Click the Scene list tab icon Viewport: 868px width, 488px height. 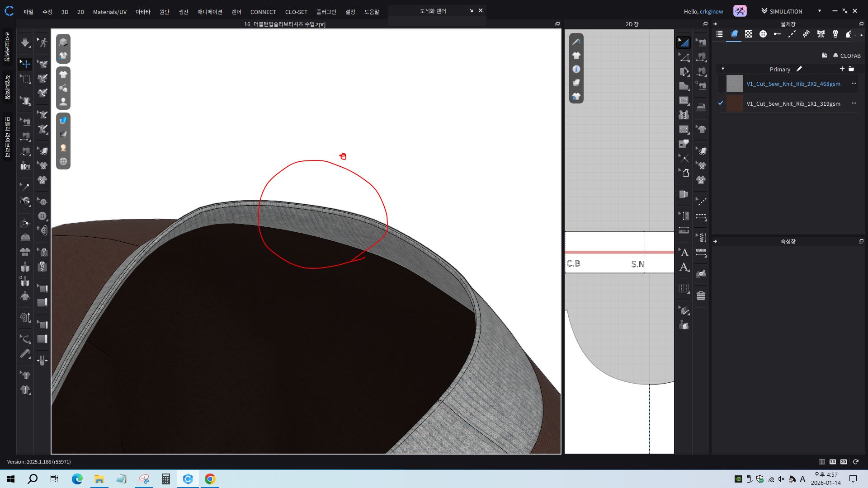(720, 34)
